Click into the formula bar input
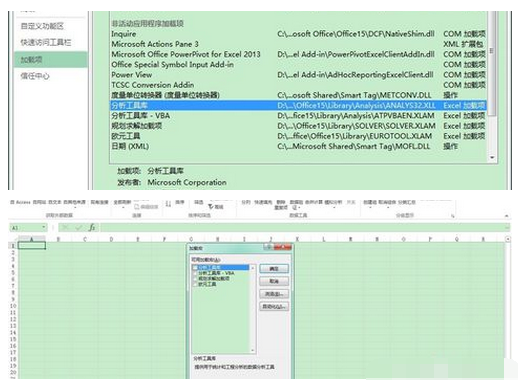 (x=304, y=228)
